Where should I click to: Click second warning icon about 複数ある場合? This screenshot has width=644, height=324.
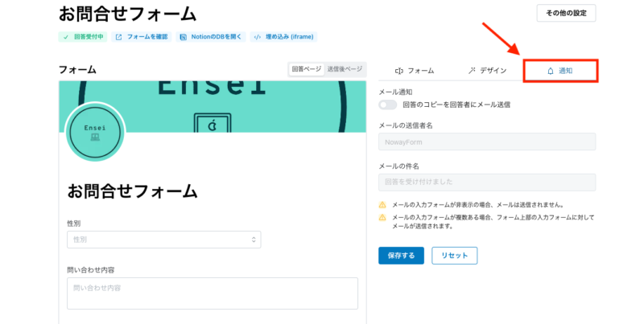pyautogui.click(x=382, y=217)
